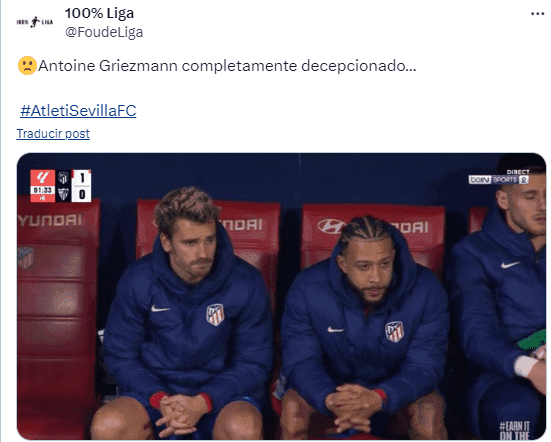The image size is (551, 442).
Task: Open the @FoudeLiga handle
Action: tap(104, 32)
